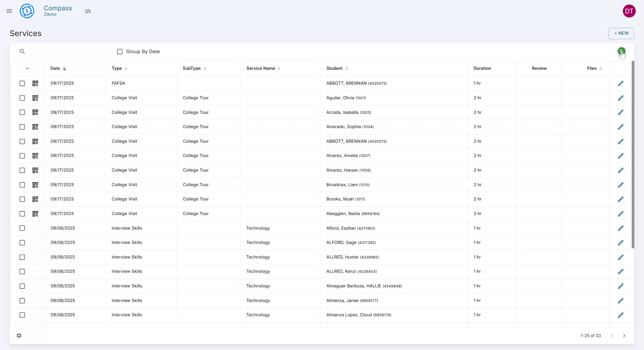Click the + NEW button

click(621, 33)
